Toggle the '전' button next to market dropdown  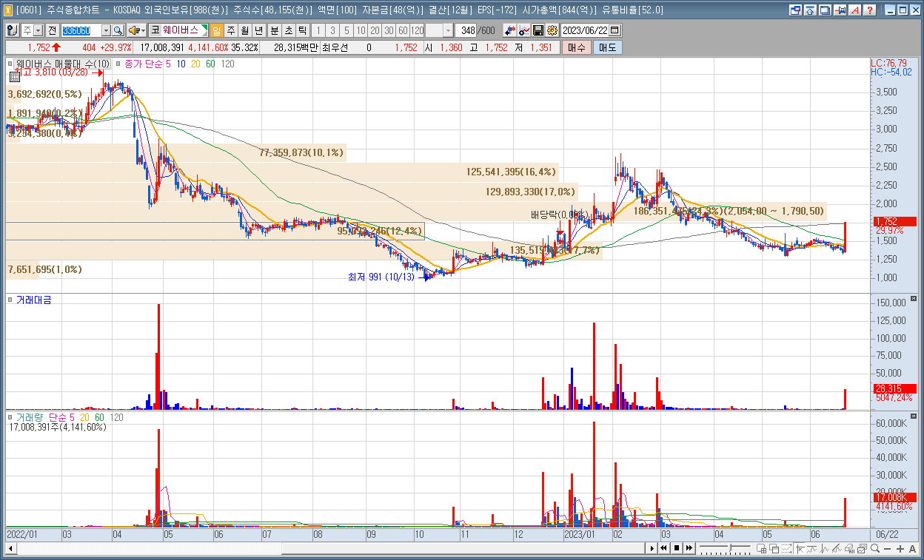pyautogui.click(x=52, y=30)
